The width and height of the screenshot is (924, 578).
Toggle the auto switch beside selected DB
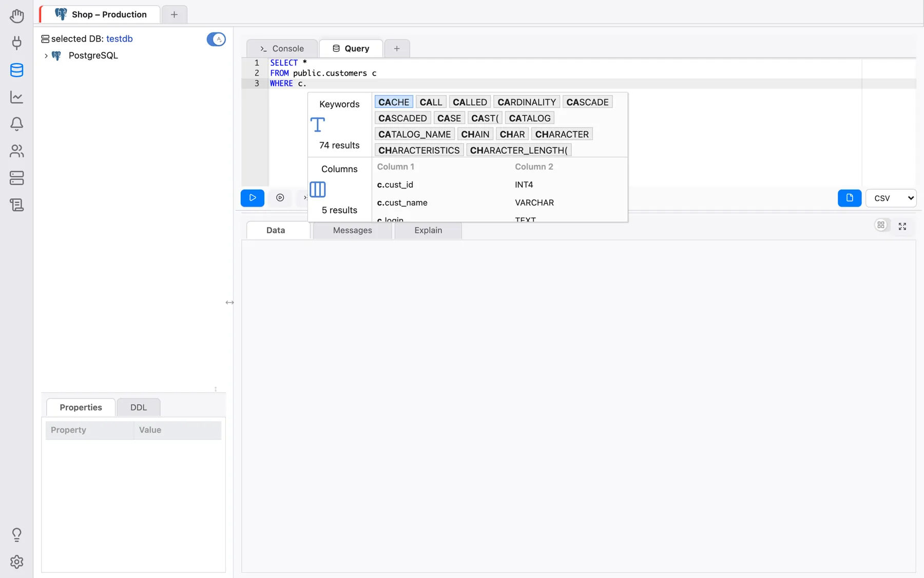tap(216, 39)
